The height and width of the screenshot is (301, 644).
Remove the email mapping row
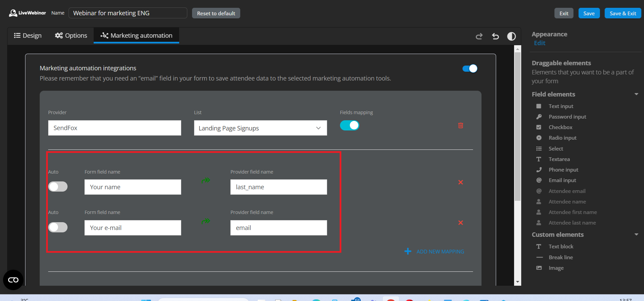tap(460, 223)
